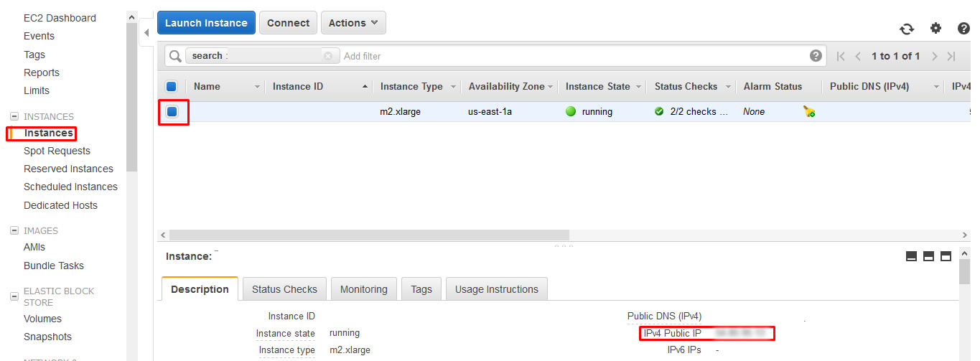
Task: Go to the first page of results
Action: coord(841,56)
